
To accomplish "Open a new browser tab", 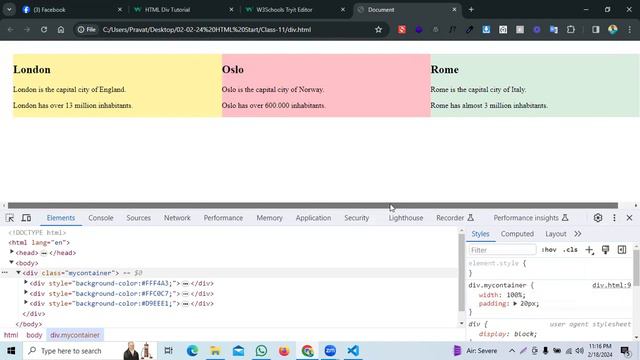I will click(471, 9).
